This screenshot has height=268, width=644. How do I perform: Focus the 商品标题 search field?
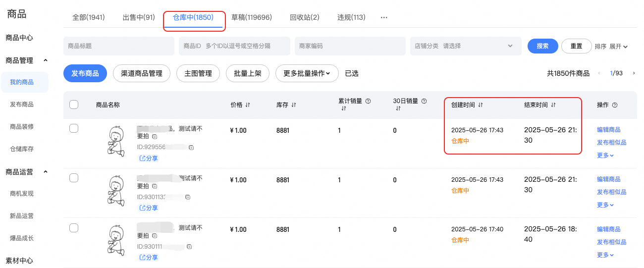pyautogui.click(x=119, y=46)
